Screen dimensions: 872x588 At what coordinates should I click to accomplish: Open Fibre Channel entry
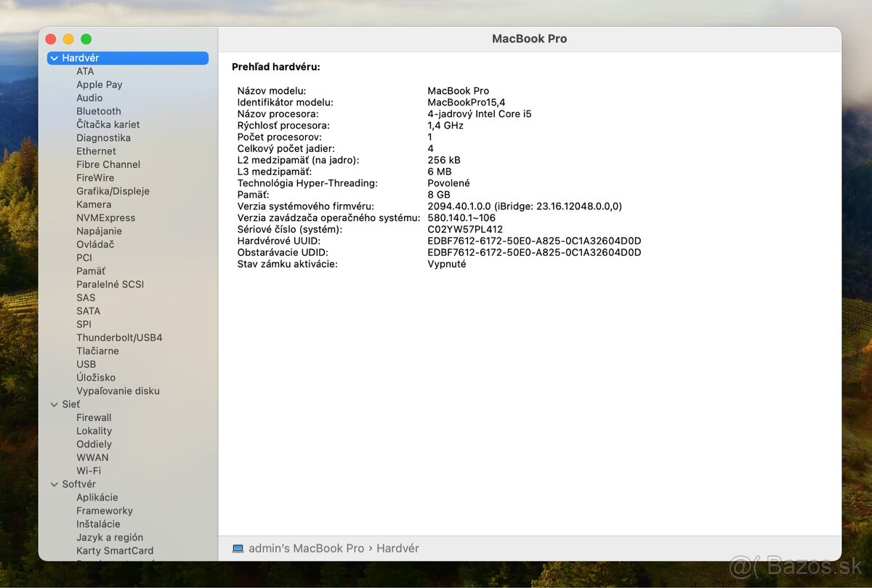tap(108, 164)
